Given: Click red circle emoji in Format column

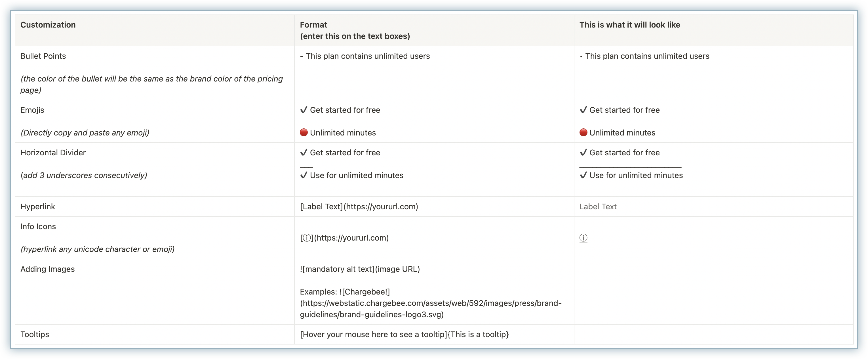Looking at the screenshot, I should 304,133.
